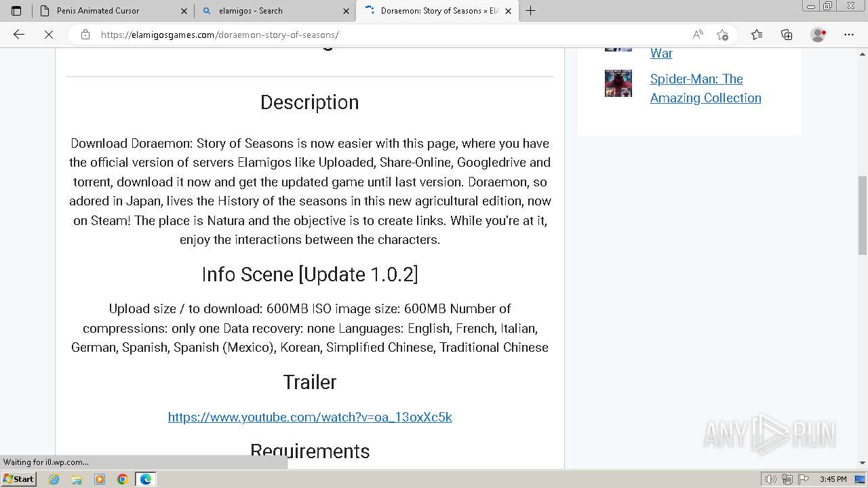
Task: Select the Microsoft Edge taskbar button
Action: click(x=146, y=479)
